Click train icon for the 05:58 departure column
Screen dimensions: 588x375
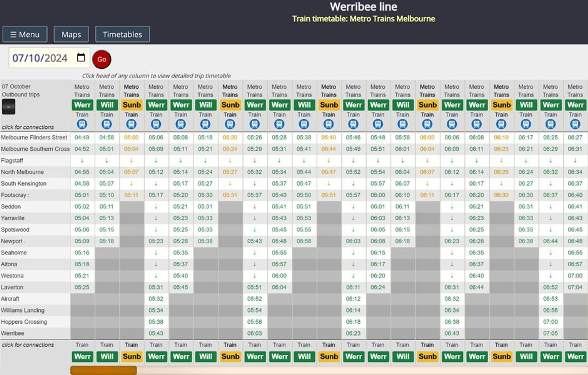click(x=402, y=124)
